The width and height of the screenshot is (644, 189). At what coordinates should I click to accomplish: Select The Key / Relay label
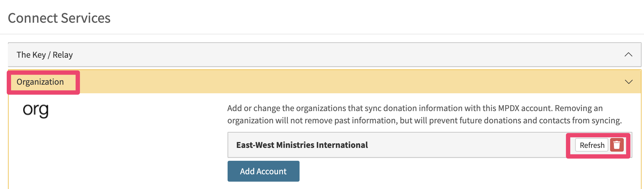(x=45, y=55)
